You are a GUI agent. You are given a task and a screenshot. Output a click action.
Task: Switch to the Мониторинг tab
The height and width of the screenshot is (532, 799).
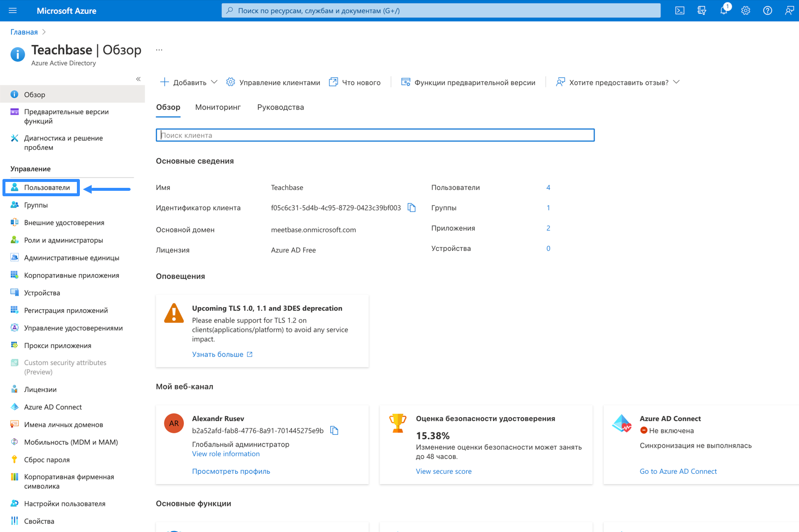point(218,107)
